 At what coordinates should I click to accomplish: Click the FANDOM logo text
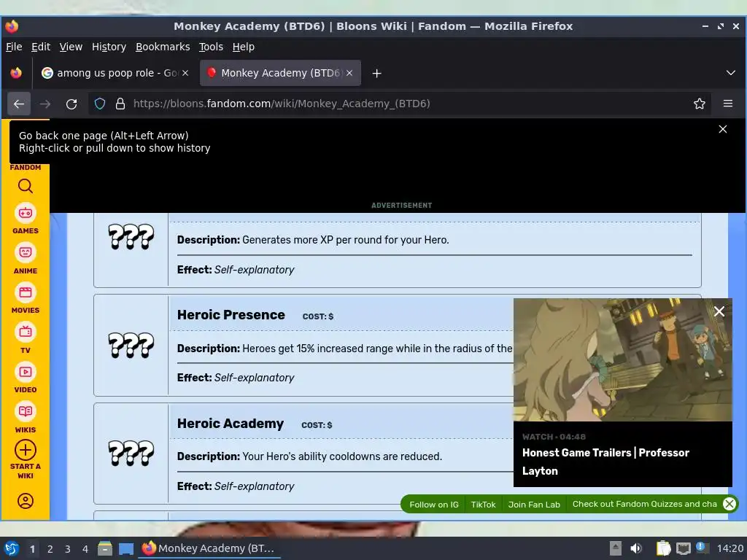pos(26,167)
